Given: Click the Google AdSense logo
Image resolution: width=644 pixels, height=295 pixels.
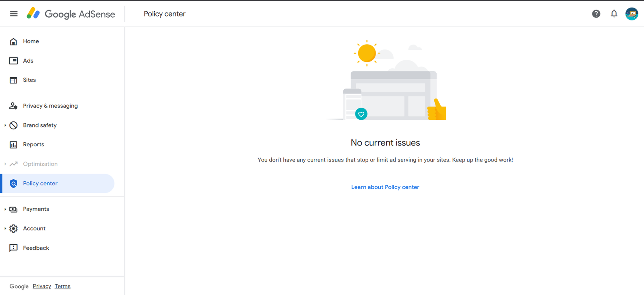Looking at the screenshot, I should [71, 14].
